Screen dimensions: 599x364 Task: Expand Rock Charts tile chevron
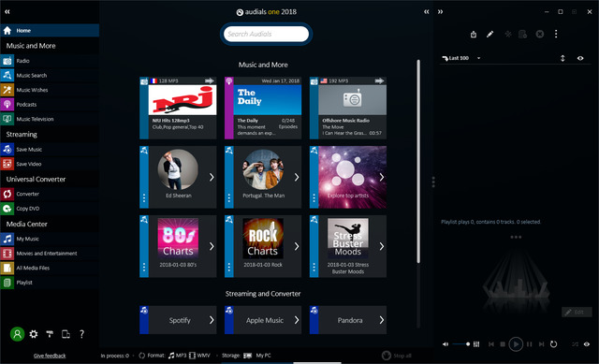coord(297,246)
